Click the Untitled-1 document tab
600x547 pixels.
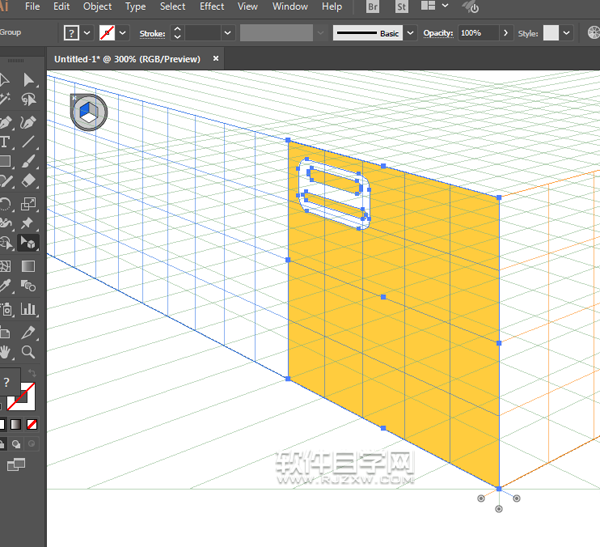pyautogui.click(x=127, y=59)
